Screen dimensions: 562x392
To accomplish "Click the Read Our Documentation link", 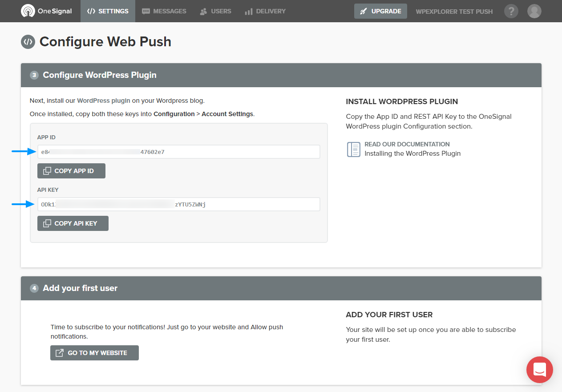I will coord(407,144).
